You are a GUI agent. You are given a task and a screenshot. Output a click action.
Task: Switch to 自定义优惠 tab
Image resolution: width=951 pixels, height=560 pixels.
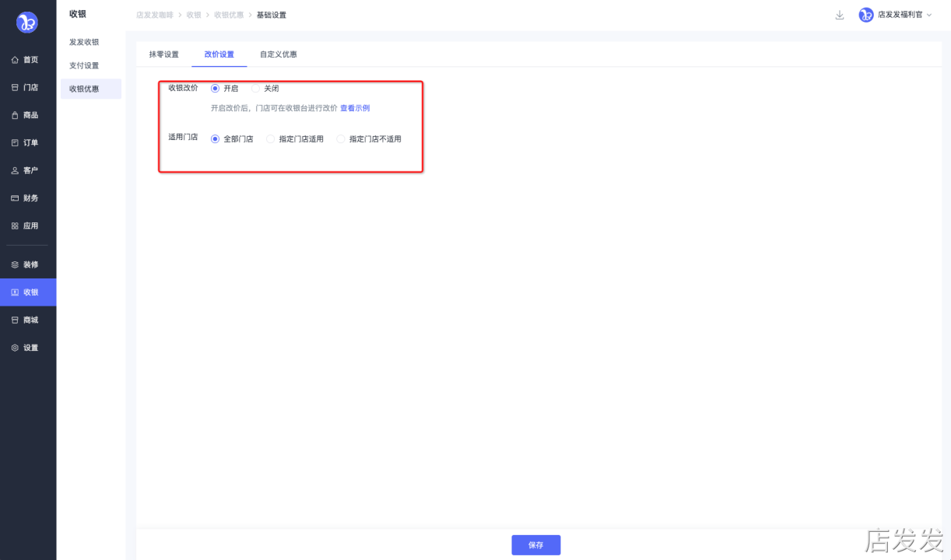point(279,54)
